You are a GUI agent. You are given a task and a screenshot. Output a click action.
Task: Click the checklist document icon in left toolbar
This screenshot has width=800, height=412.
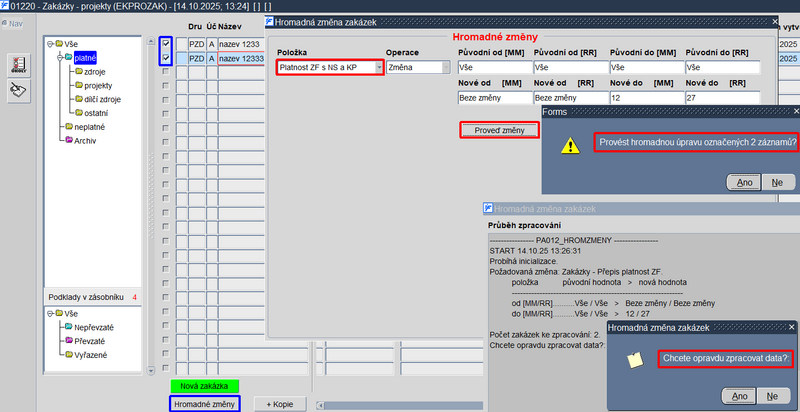[x=19, y=65]
